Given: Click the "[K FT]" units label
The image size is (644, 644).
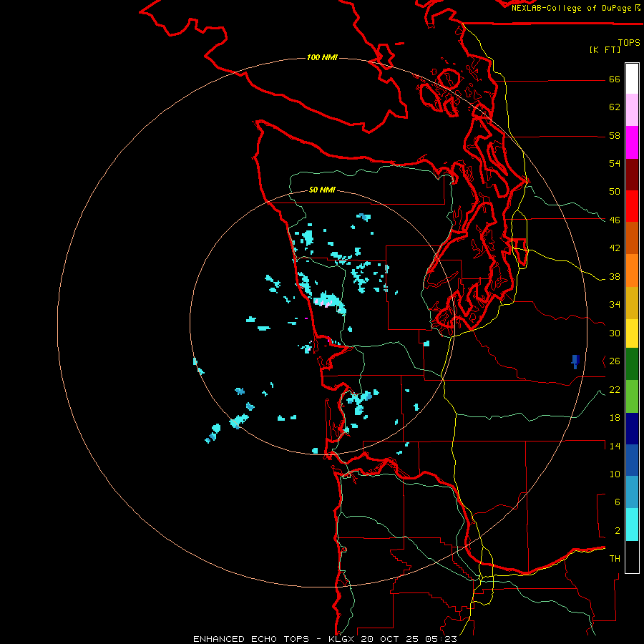Looking at the screenshot, I should point(605,50).
